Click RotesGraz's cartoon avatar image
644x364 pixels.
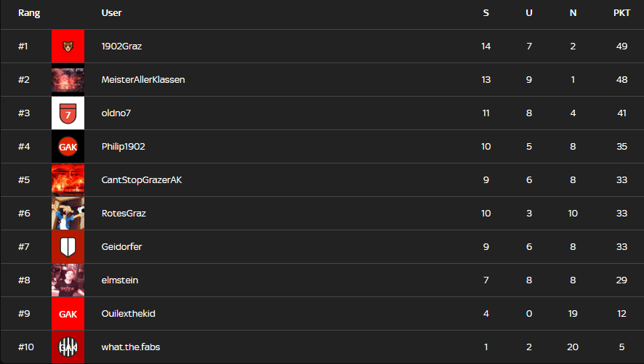68,214
